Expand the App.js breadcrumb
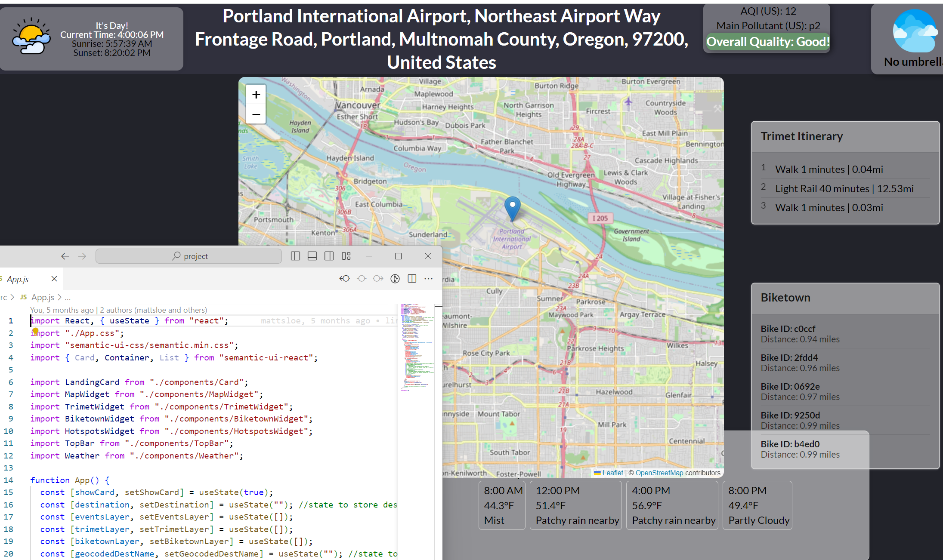The height and width of the screenshot is (560, 943). 43,297
